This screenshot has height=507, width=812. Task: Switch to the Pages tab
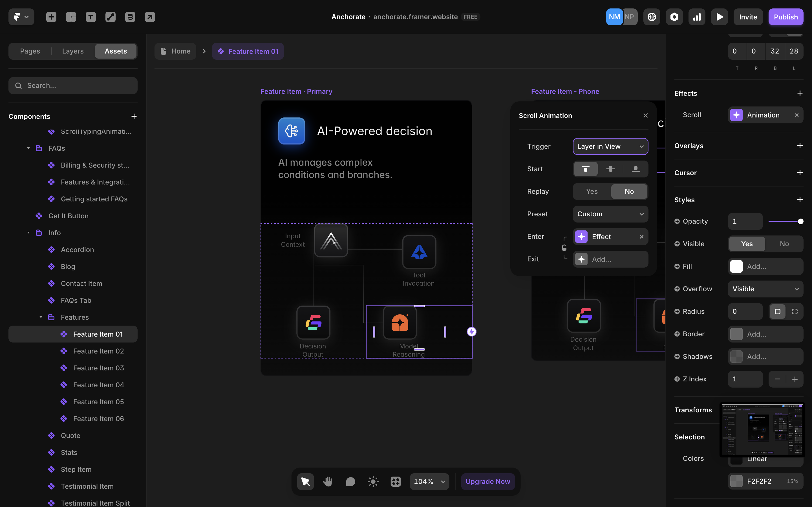coord(30,51)
